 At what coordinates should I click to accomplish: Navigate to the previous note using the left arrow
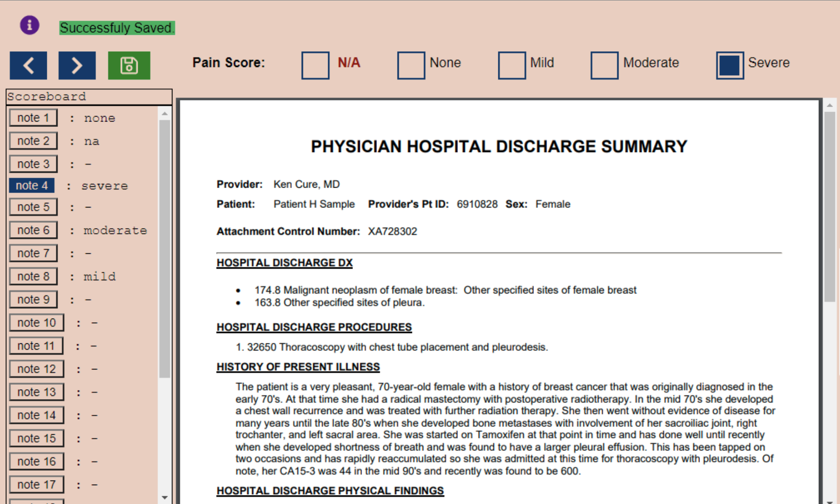(28, 65)
